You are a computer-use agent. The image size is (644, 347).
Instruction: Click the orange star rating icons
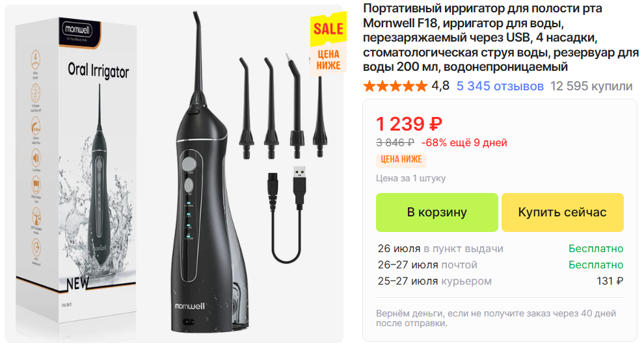pos(396,86)
